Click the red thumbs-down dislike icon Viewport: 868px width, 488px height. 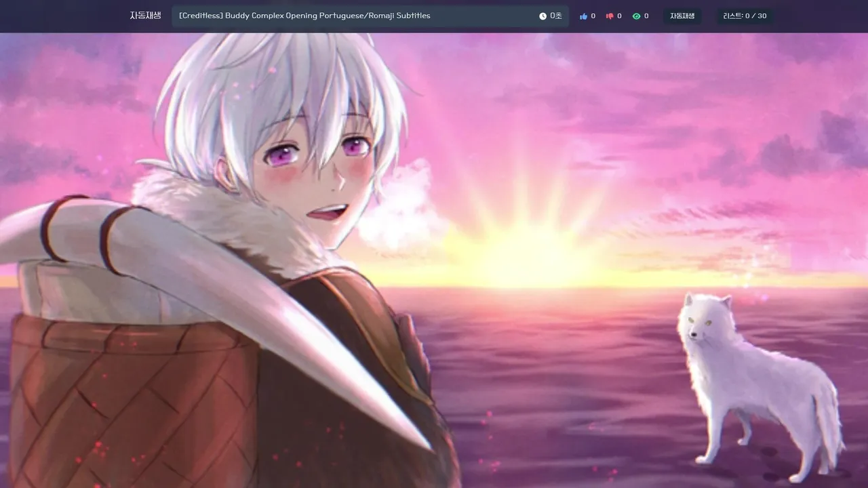[610, 16]
